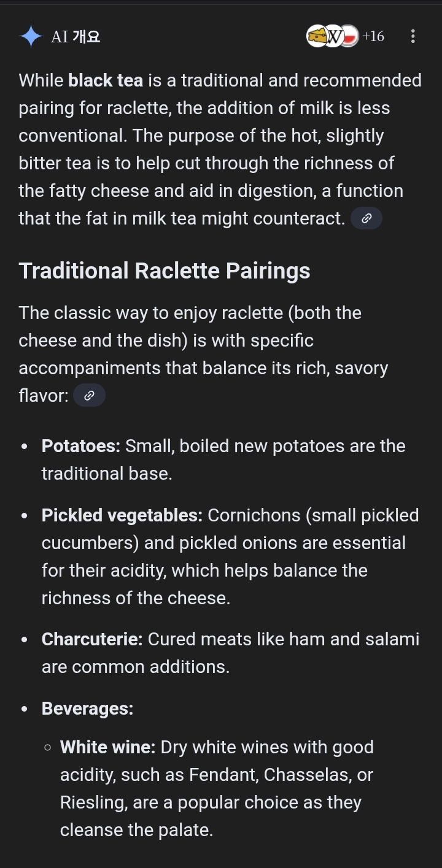Tap the 'Beverages:' list item label
The image size is (442, 868).
(x=87, y=709)
